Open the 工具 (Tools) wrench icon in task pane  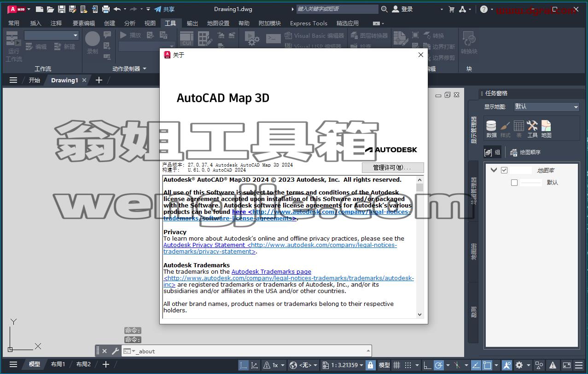point(532,129)
